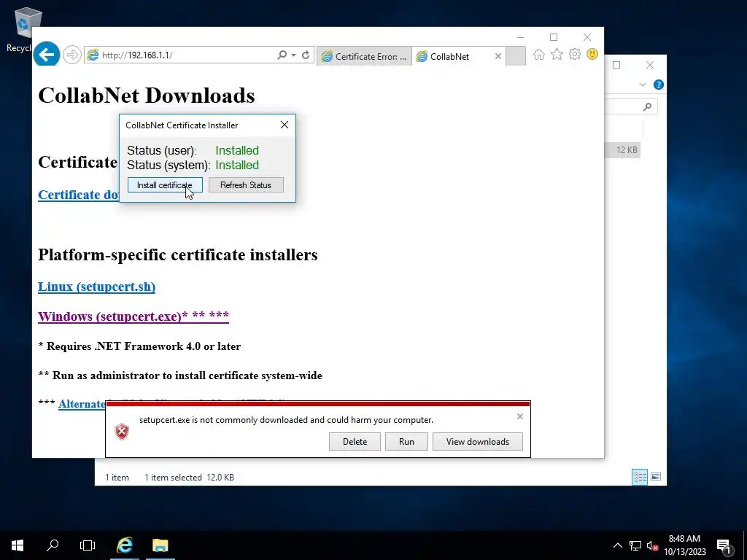
Task: Open IE tools gear menu
Action: 575,54
